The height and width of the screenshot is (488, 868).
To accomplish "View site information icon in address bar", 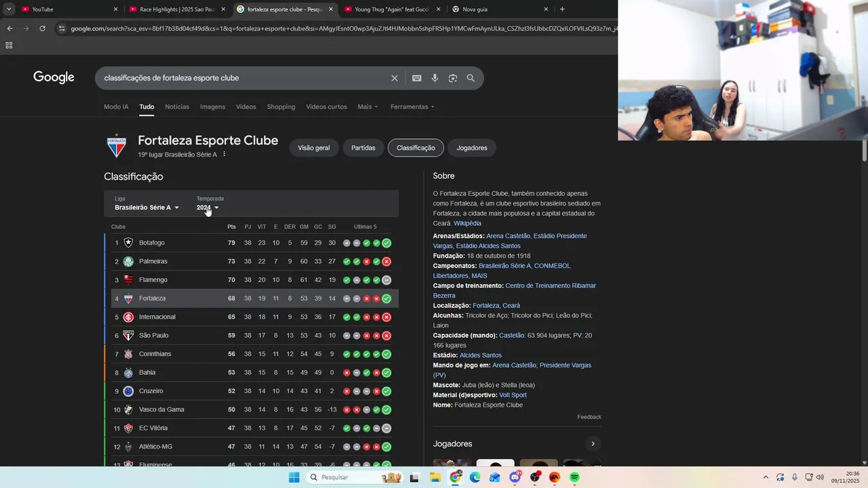I will pyautogui.click(x=62, y=28).
